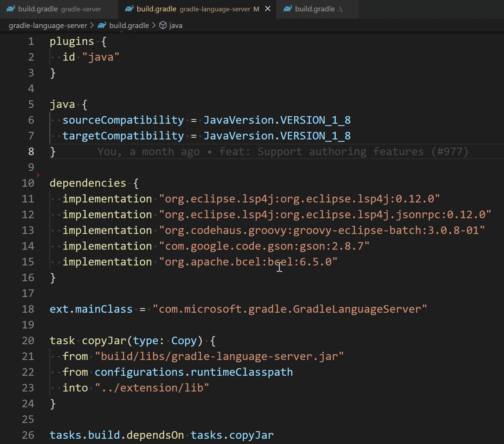Expand the chevron after build.gradle breadcrumb

154,25
